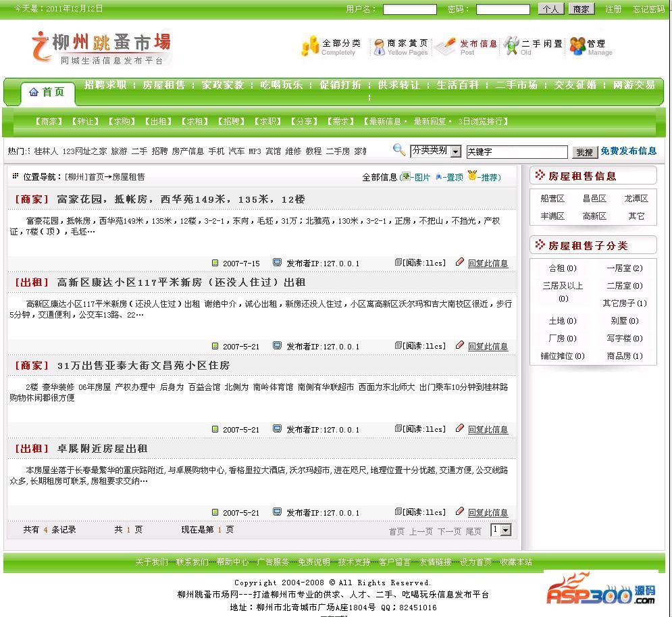Click the 个人 login button
This screenshot has width=672, height=617.
(x=551, y=9)
